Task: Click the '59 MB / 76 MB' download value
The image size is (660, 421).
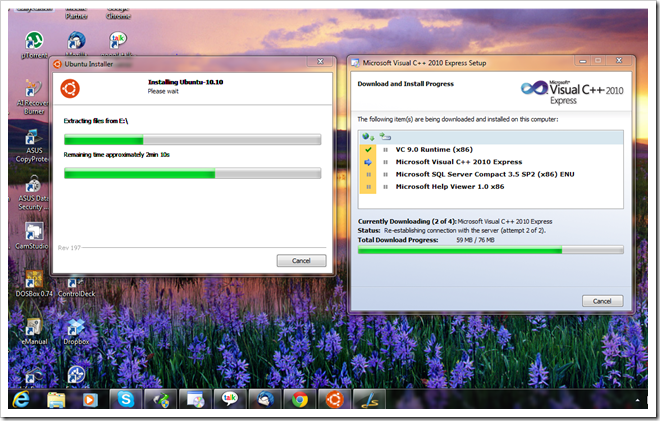Action: pyautogui.click(x=475, y=240)
